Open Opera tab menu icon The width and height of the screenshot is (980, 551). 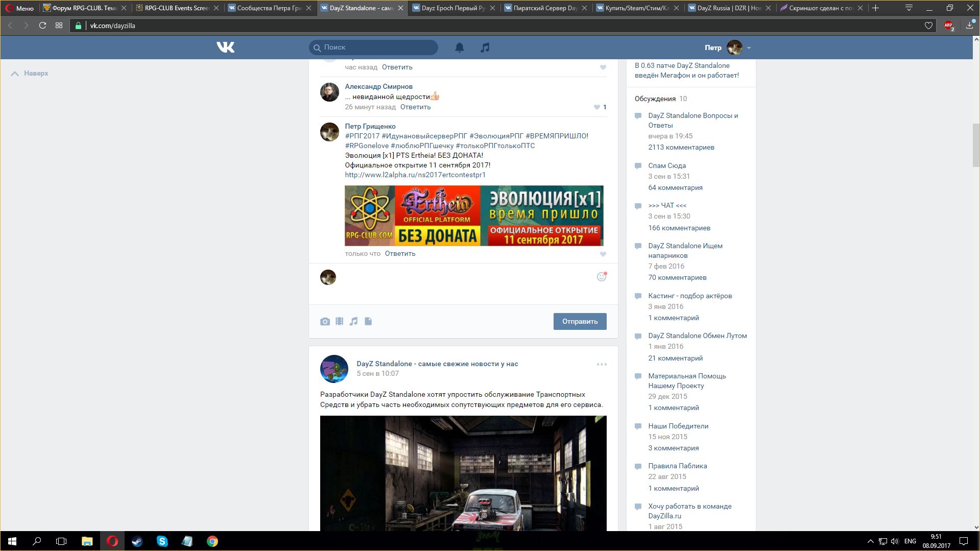[909, 8]
